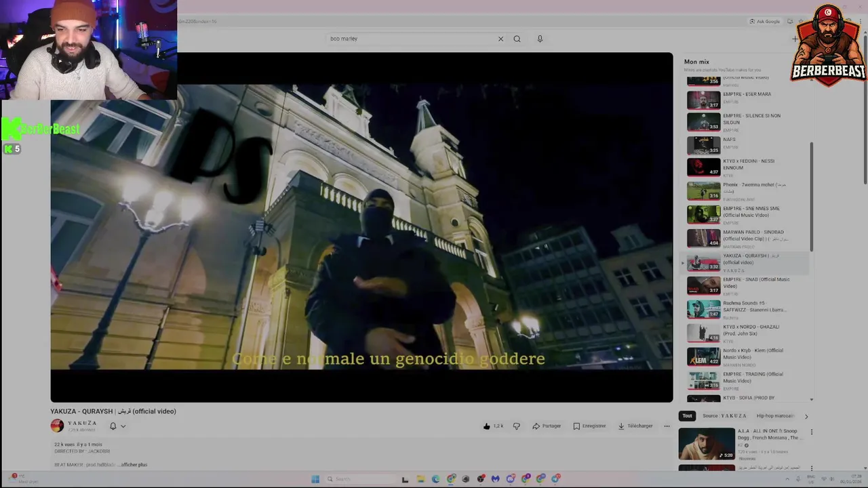The width and height of the screenshot is (868, 488).
Task: Open the YAKUZA channel name link
Action: point(82,423)
